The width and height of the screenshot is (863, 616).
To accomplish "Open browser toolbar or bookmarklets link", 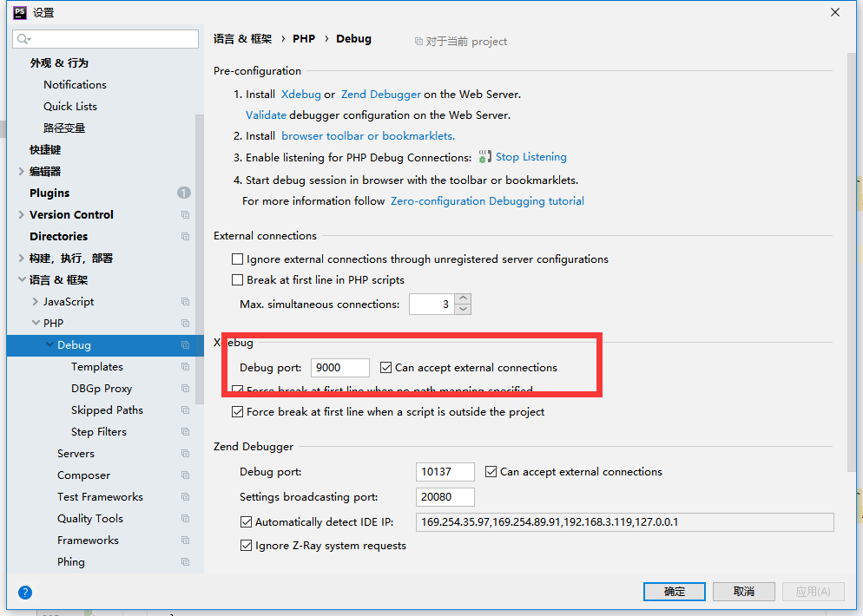I will click(368, 136).
